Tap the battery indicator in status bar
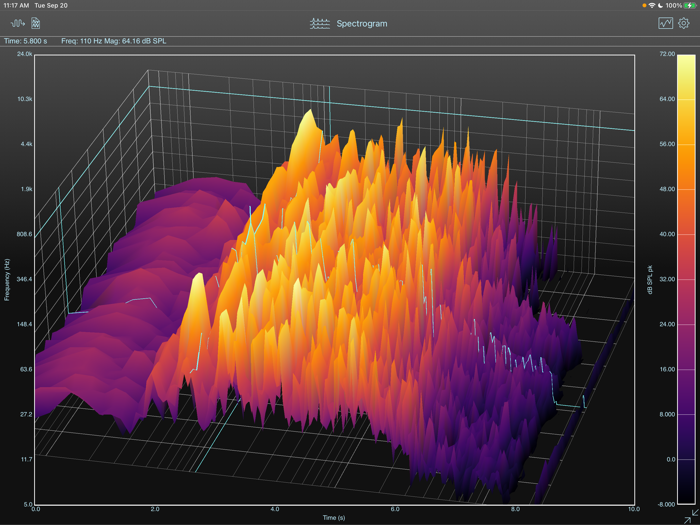The height and width of the screenshot is (525, 700). pos(687,5)
